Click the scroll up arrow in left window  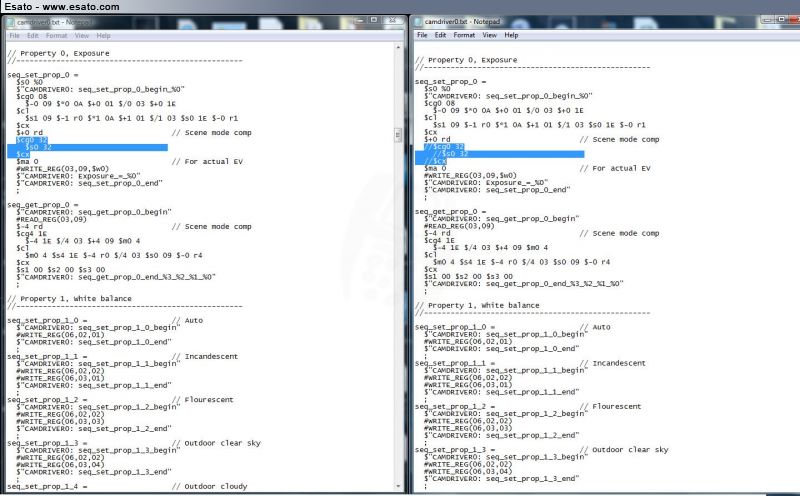click(x=398, y=47)
